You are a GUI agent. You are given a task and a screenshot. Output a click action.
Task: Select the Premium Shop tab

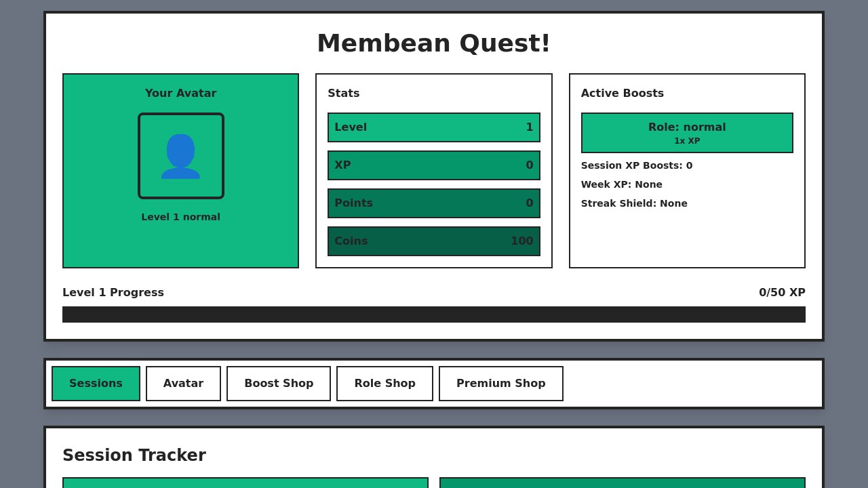[x=500, y=384]
